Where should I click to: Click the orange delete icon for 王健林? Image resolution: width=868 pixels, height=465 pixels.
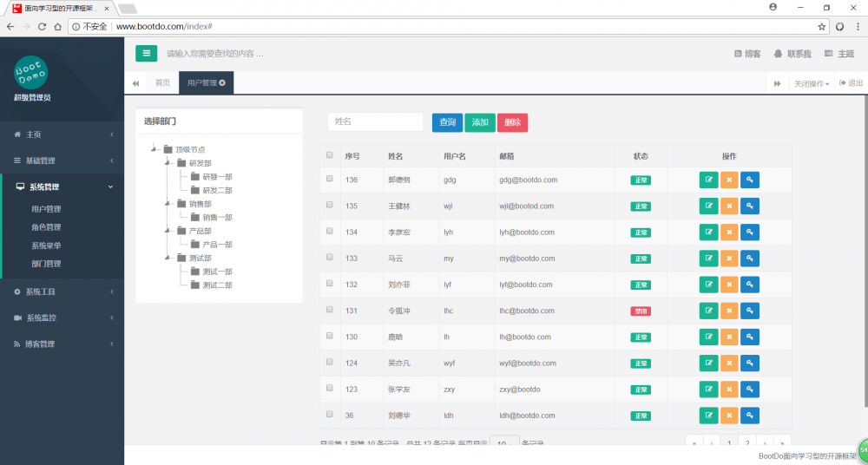729,206
